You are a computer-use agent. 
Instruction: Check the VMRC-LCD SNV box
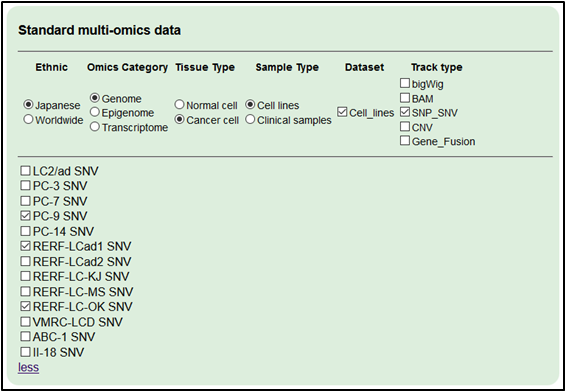click(25, 321)
